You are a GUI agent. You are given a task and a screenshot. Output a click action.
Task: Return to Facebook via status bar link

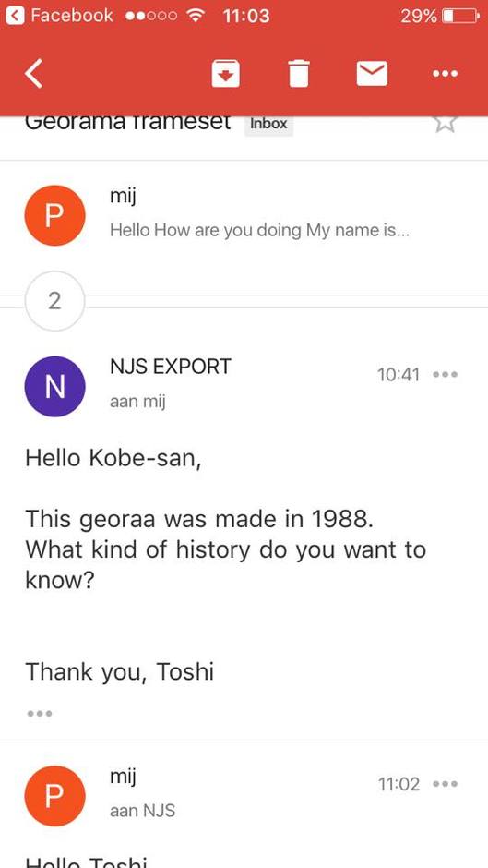[60, 16]
